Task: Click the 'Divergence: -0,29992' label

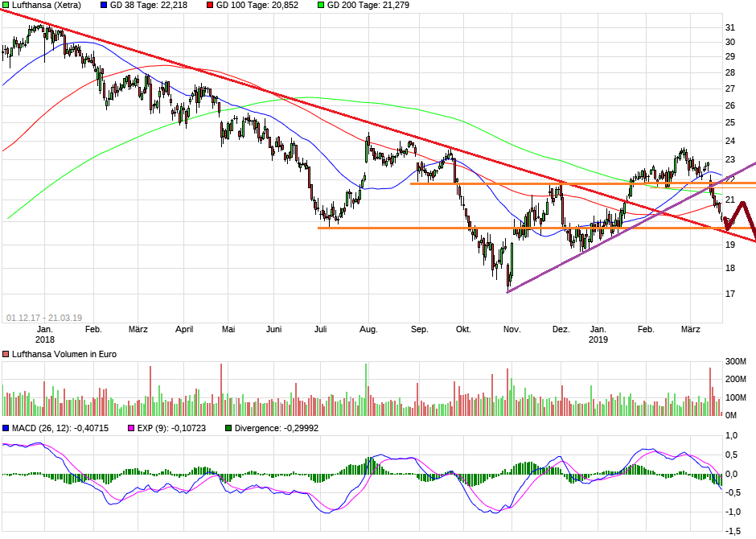Action: point(277,428)
